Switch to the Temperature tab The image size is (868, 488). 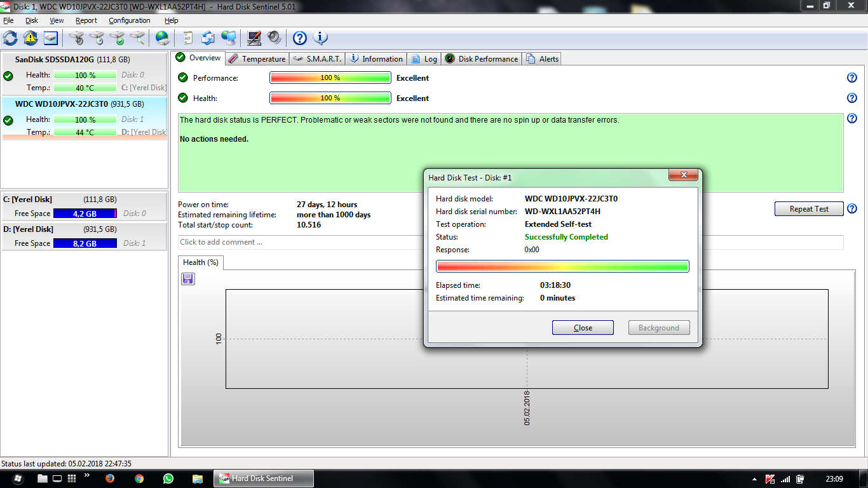point(257,59)
